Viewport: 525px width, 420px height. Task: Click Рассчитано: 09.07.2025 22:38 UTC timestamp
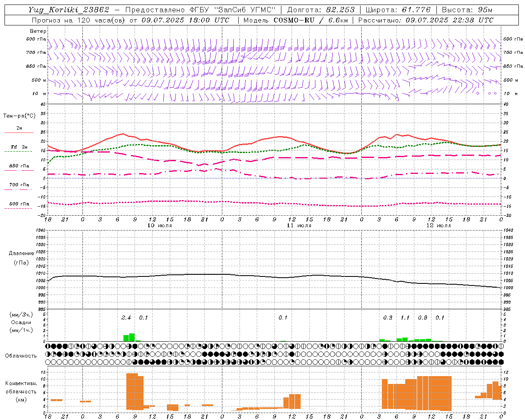(426, 20)
